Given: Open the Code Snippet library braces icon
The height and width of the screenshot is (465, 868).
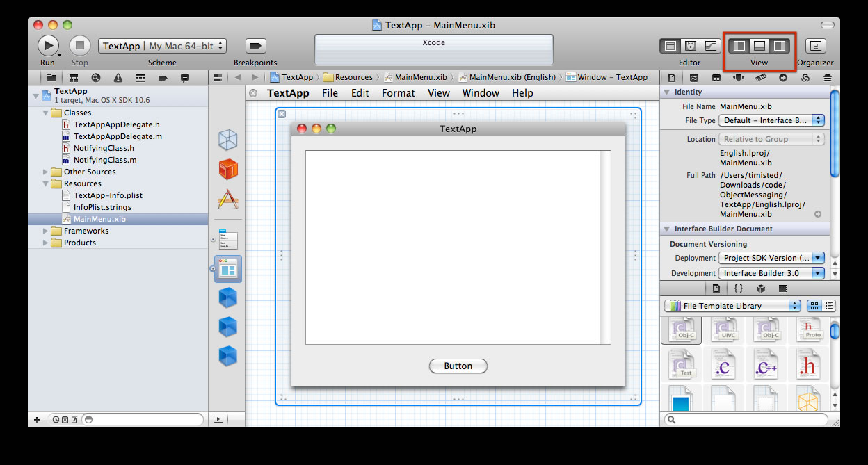Looking at the screenshot, I should pos(739,288).
